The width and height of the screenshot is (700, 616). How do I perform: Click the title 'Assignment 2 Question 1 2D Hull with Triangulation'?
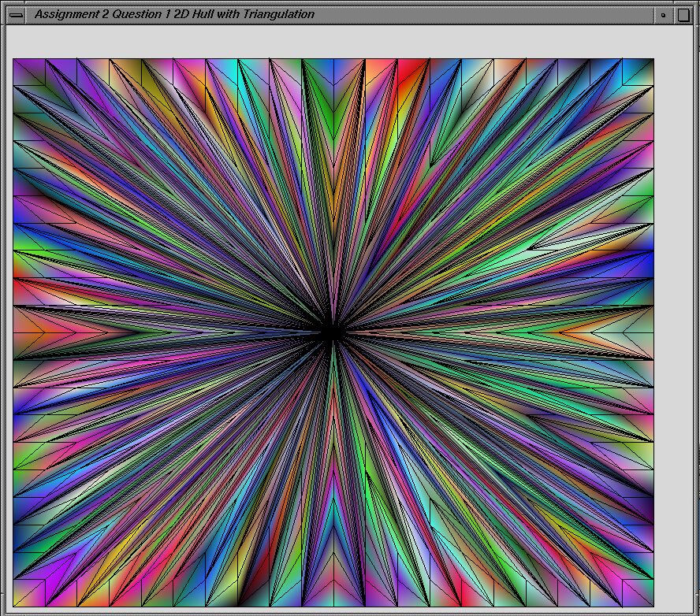tap(174, 14)
